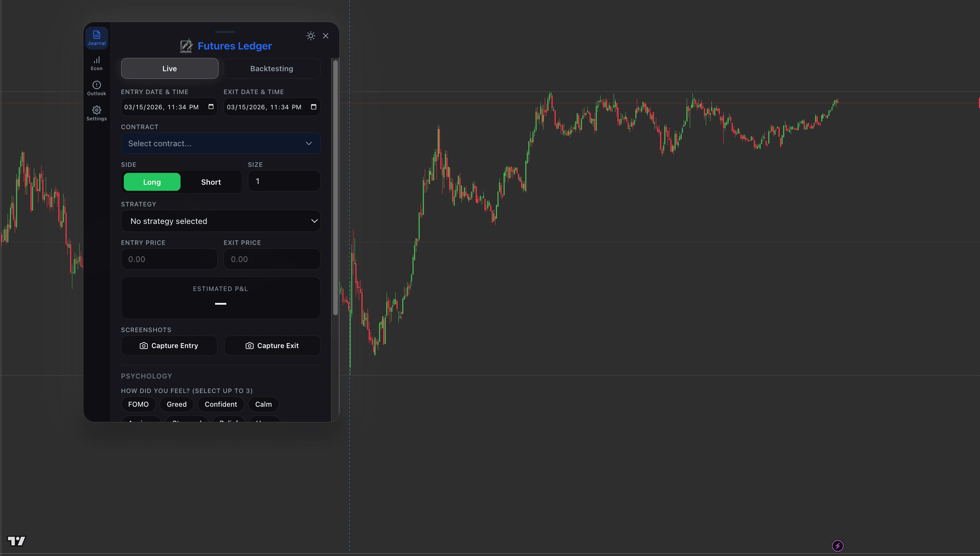
Task: Open the Journal panel in the sidebar
Action: 96,37
